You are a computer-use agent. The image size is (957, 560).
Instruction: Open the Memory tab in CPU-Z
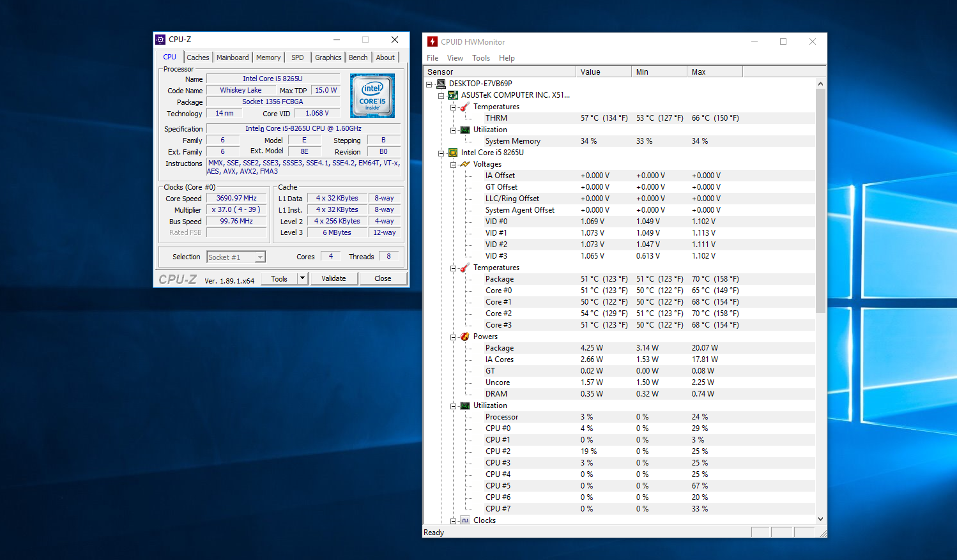coord(268,57)
